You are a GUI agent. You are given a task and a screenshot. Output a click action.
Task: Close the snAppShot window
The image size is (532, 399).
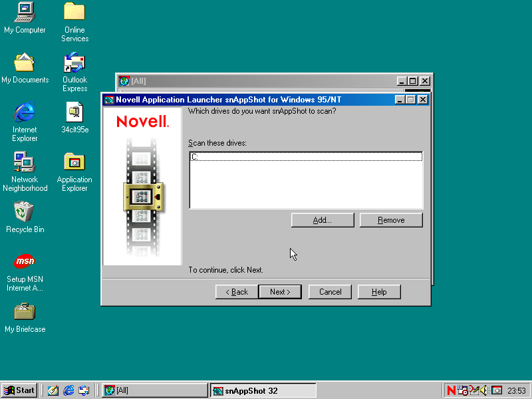[422, 100]
